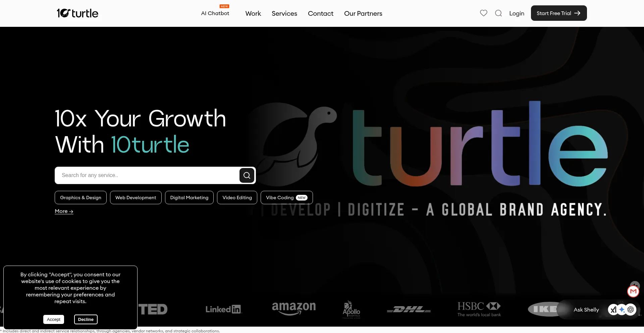Open the Contact page
Screen dimensions: 644x333
pos(320,13)
